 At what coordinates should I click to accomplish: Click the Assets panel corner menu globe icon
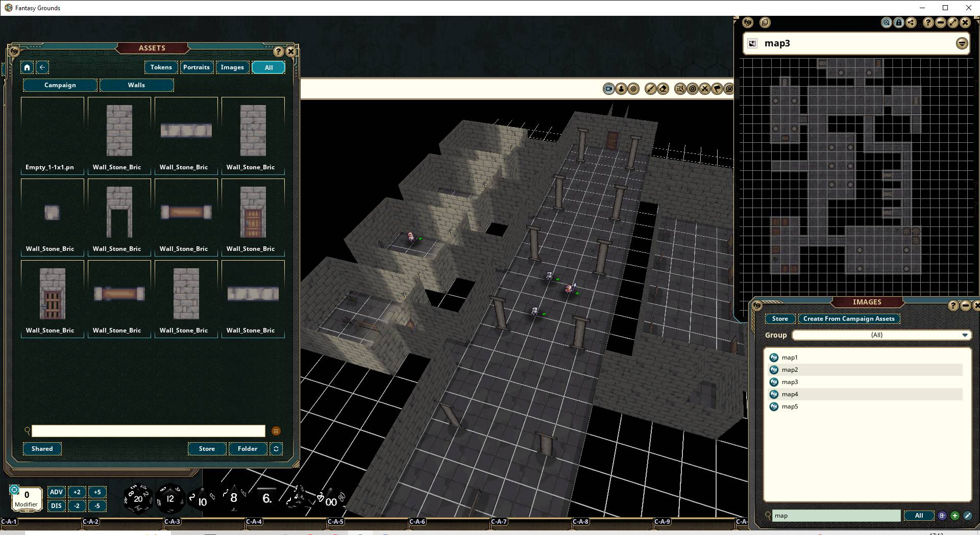pyautogui.click(x=14, y=51)
